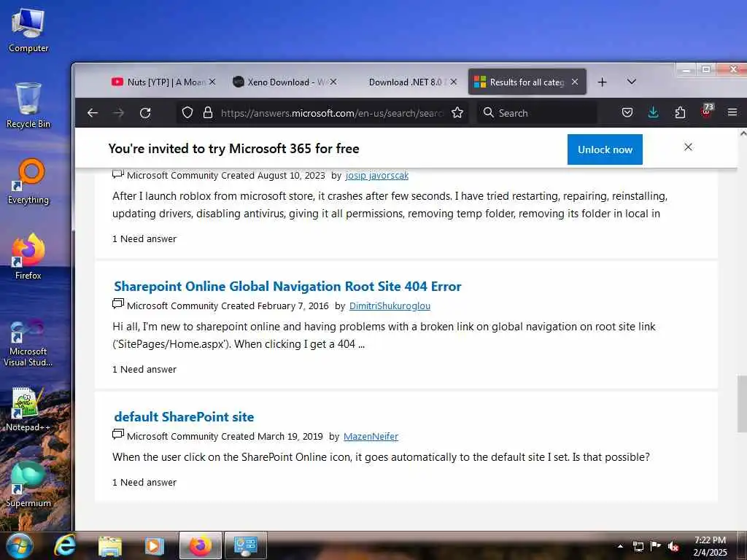The image size is (747, 560).
Task: Open Sharepoint Online Global Navigation 404 Error thread
Action: 287,286
